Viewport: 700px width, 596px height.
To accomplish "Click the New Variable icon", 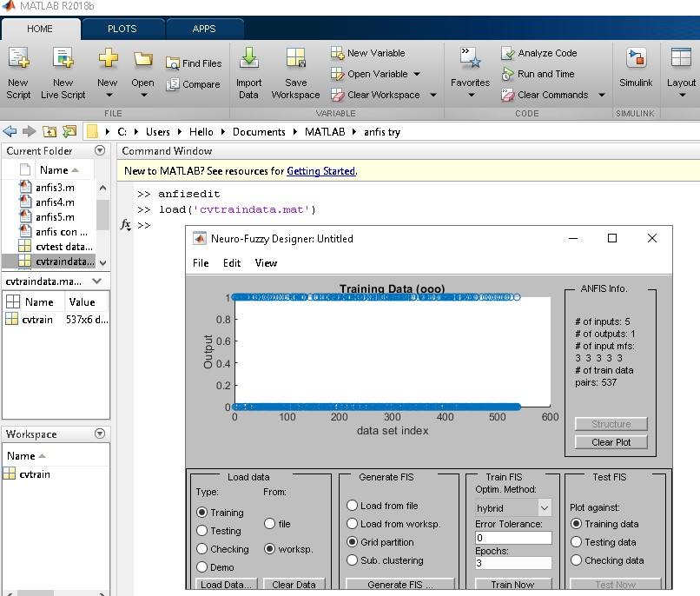I will point(337,53).
